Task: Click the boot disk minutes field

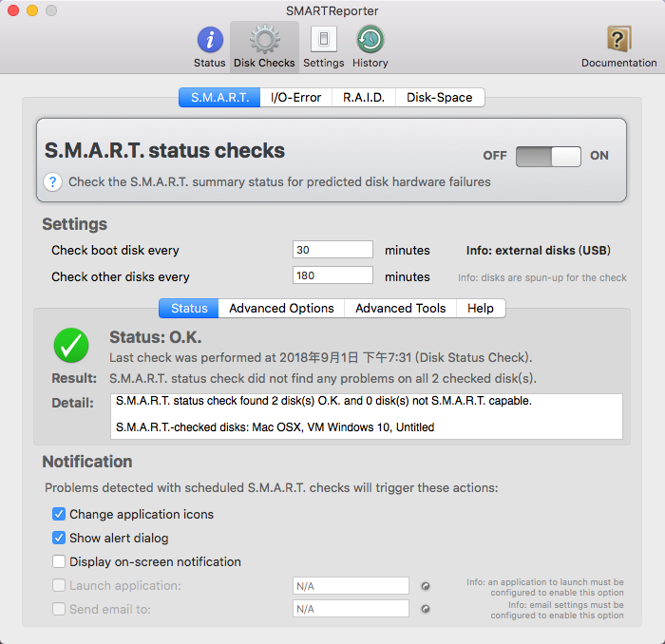Action: (x=332, y=250)
